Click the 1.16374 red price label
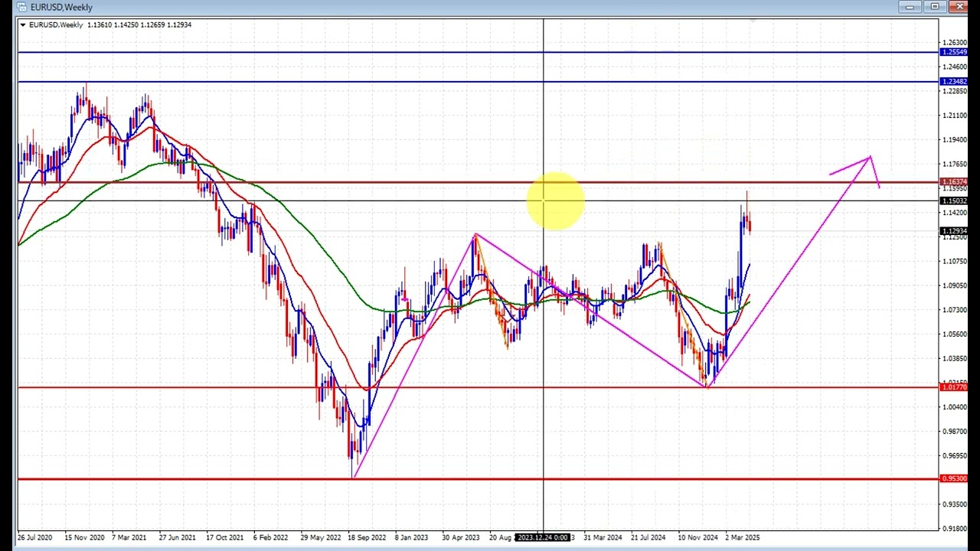This screenshot has height=551, width=980. [954, 182]
